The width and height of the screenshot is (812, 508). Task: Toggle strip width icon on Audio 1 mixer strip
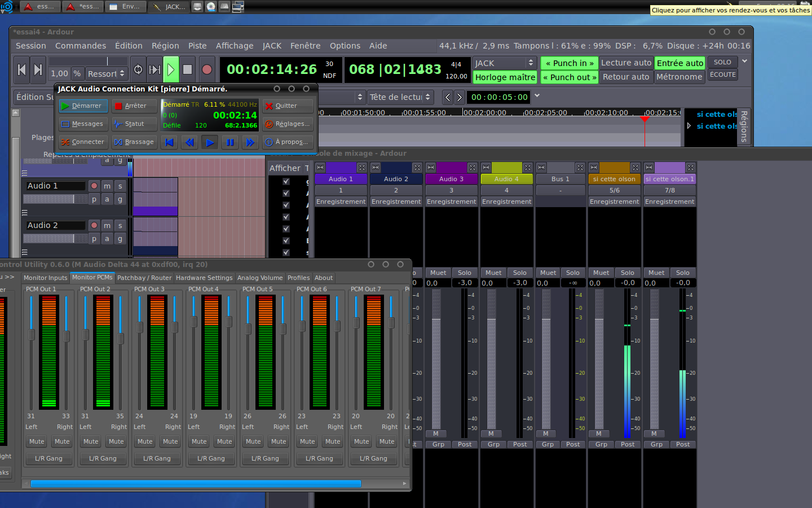[320, 168]
